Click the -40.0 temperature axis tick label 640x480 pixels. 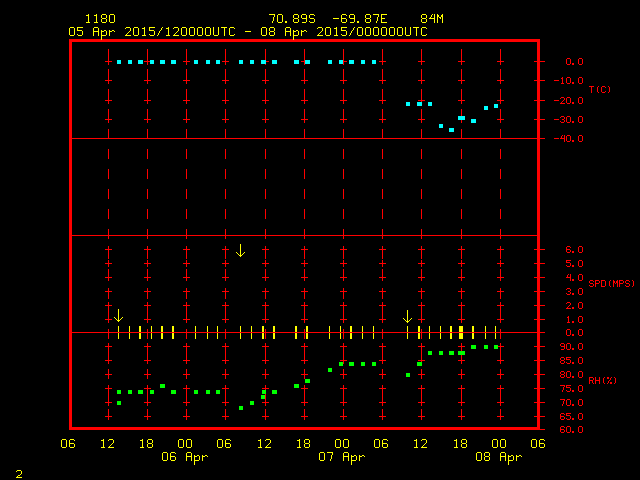(569, 139)
